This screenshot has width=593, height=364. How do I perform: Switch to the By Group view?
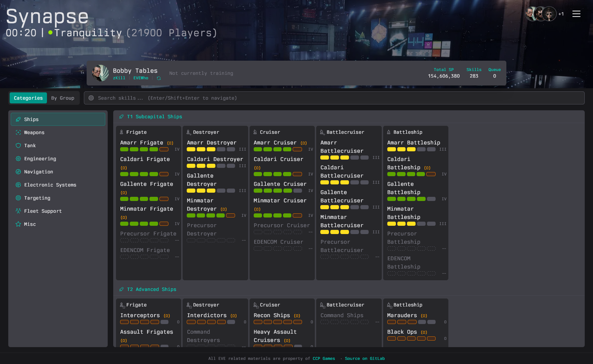click(63, 98)
